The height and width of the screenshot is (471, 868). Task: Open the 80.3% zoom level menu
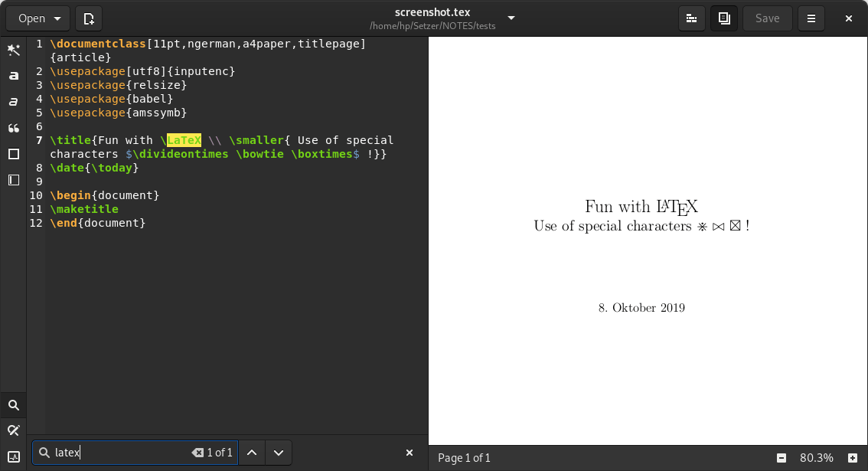817,458
